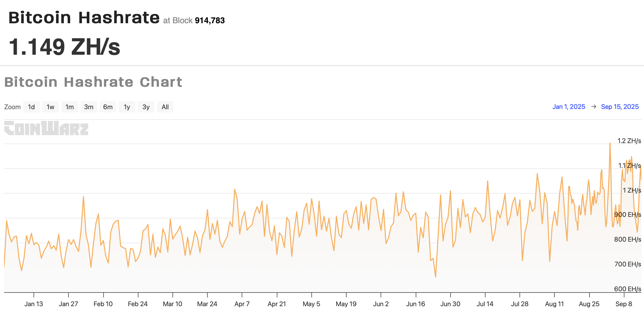Click the Feb 24 date label
644x316 pixels.
coord(138,304)
